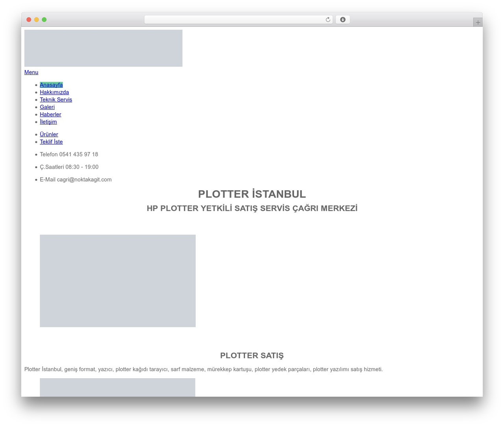Click the yellow minimize window button

pos(36,20)
